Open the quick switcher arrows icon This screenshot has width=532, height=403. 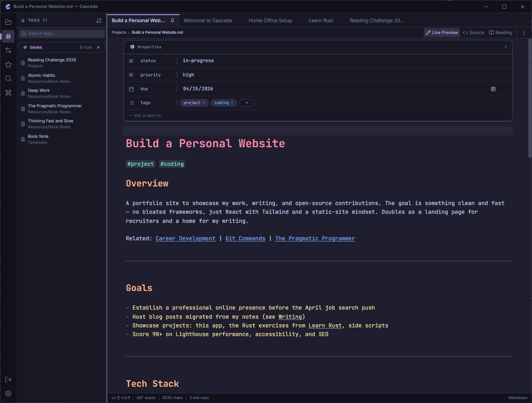pyautogui.click(x=8, y=50)
